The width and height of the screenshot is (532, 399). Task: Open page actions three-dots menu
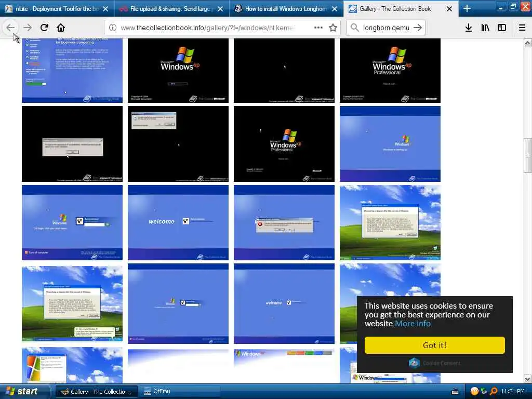[x=318, y=28]
